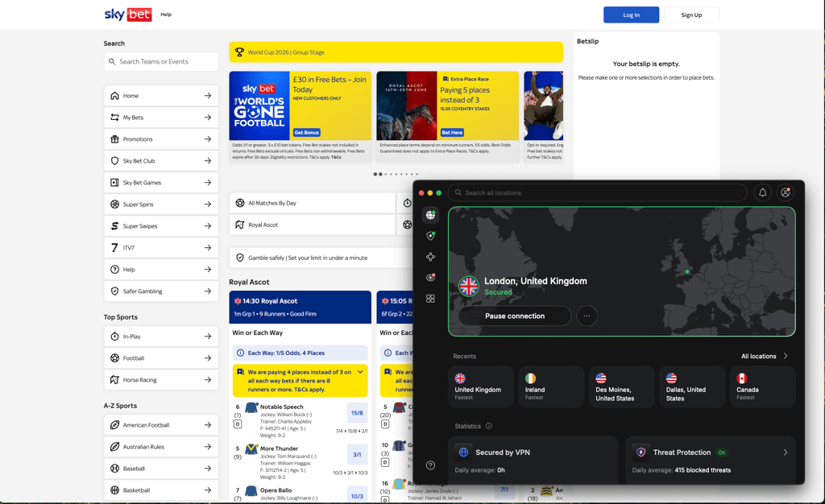Click Pause connection in VPN window

(x=515, y=316)
